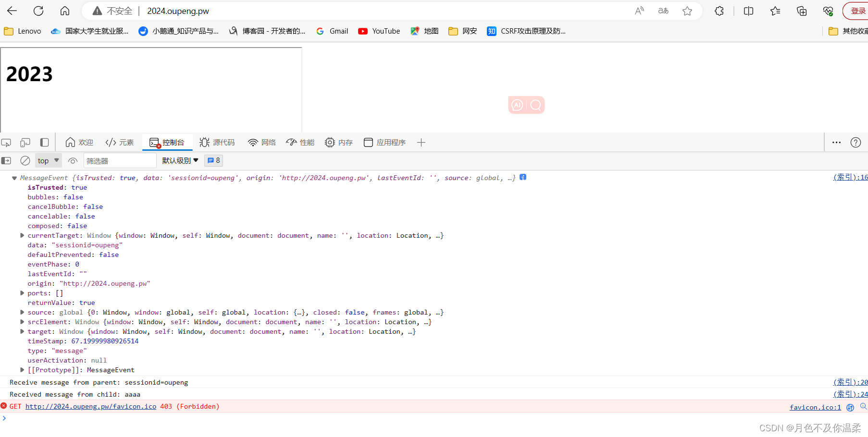Open split screen view
Image resolution: width=868 pixels, height=437 pixels.
click(748, 11)
